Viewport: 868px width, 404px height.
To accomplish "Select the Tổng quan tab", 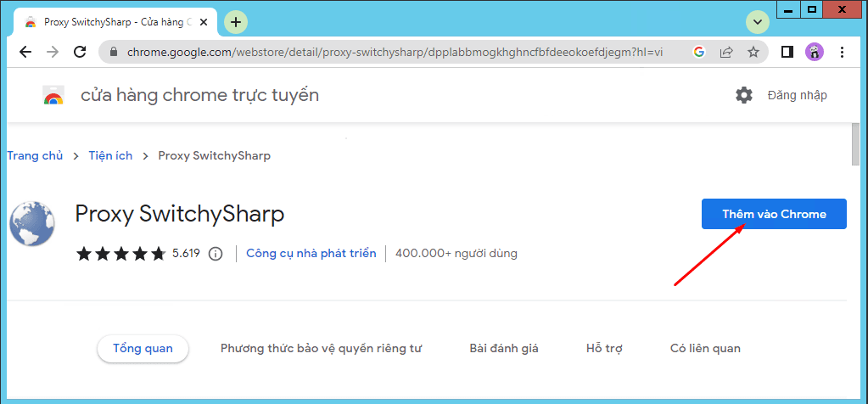I will (143, 349).
